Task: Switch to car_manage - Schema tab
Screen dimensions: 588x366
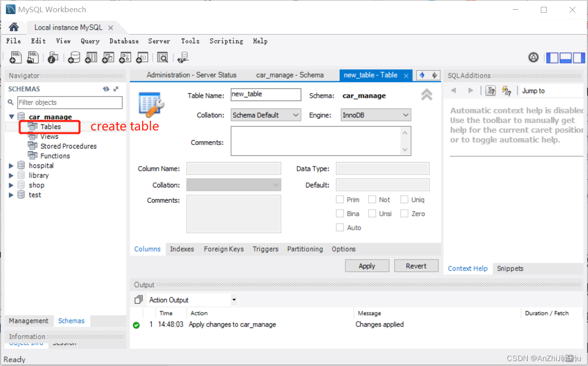Action: coord(290,75)
